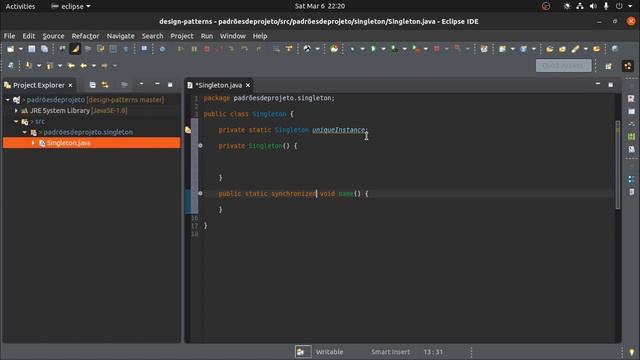Toggle Skip All Breakpoints button
This screenshot has width=640, height=360.
(162, 49)
